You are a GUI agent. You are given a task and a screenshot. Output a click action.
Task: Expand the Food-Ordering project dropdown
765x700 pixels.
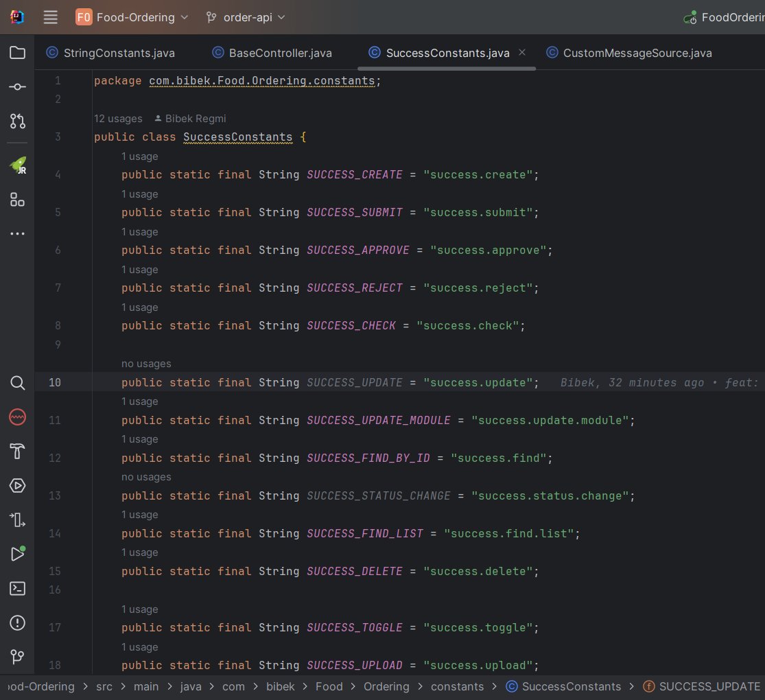coord(132,17)
